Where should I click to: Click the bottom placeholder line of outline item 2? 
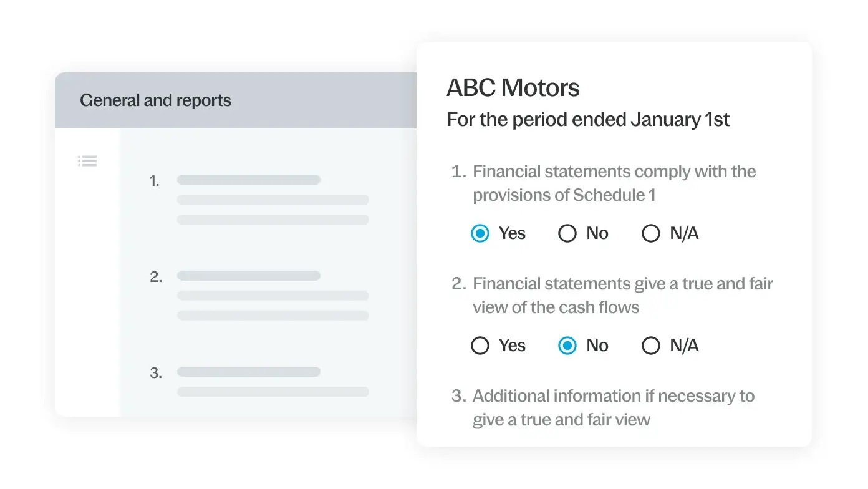pos(272,316)
